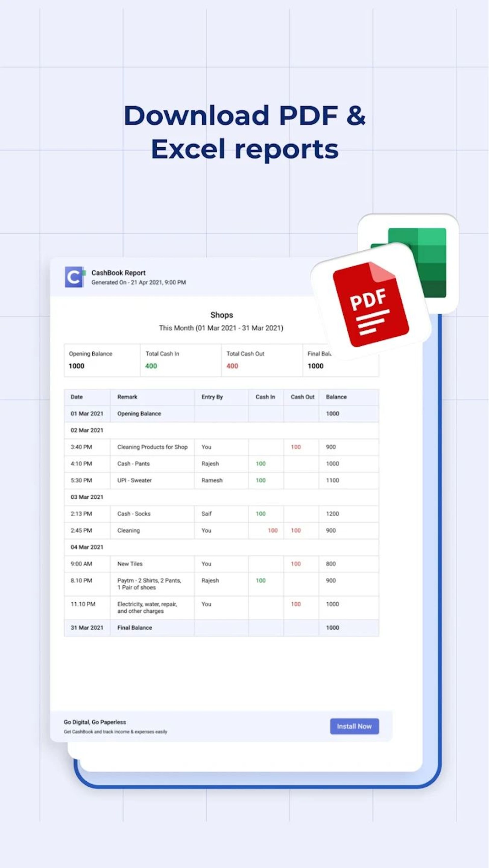The height and width of the screenshot is (868, 489).
Task: Click the red PDF file icon
Action: [x=371, y=304]
